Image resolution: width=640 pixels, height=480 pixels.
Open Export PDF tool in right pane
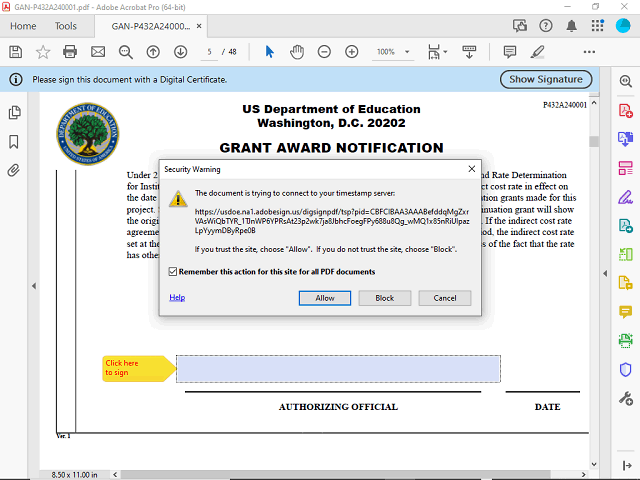click(625, 139)
